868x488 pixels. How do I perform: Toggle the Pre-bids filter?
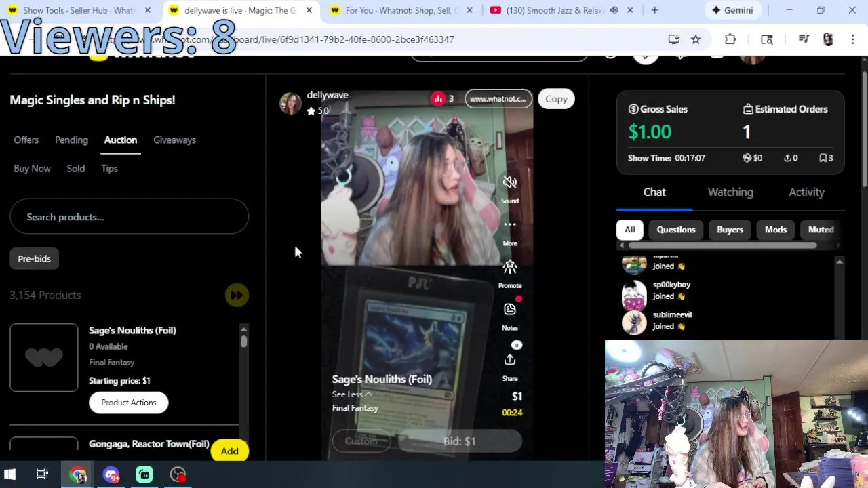point(35,258)
